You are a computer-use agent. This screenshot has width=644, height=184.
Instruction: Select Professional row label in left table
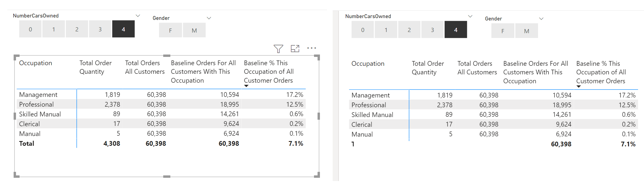click(36, 105)
